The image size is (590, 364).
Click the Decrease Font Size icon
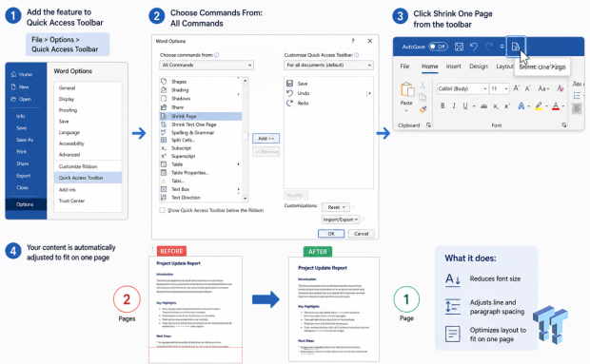(527, 88)
